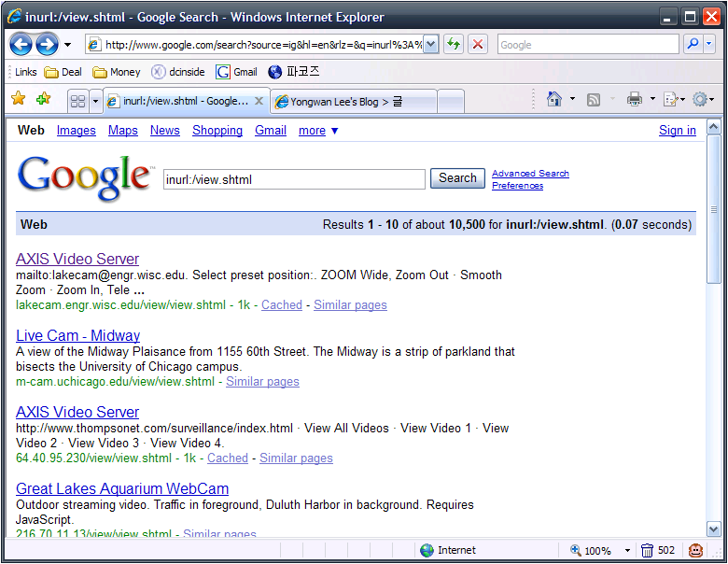Open Similar pages for lakecam.engr.wisc.edu result

point(350,304)
